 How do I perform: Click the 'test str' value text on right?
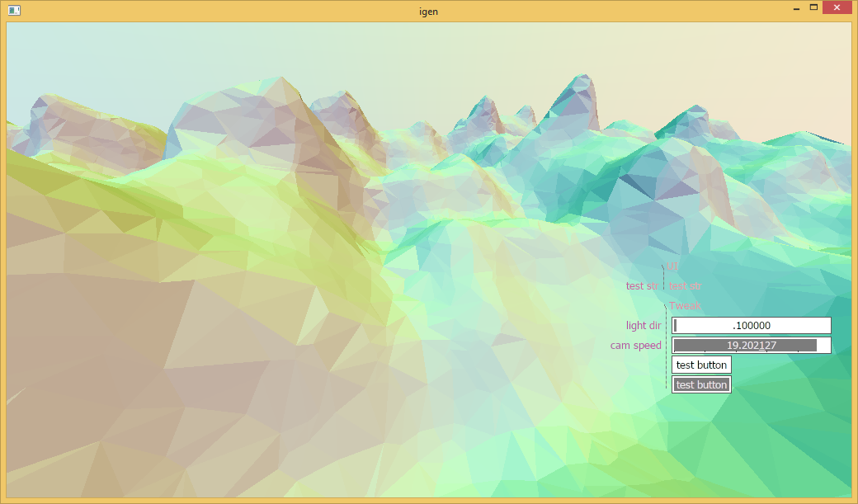point(685,286)
